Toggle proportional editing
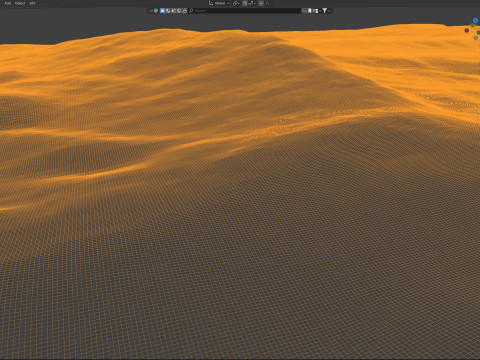The image size is (480, 360). pos(261,3)
